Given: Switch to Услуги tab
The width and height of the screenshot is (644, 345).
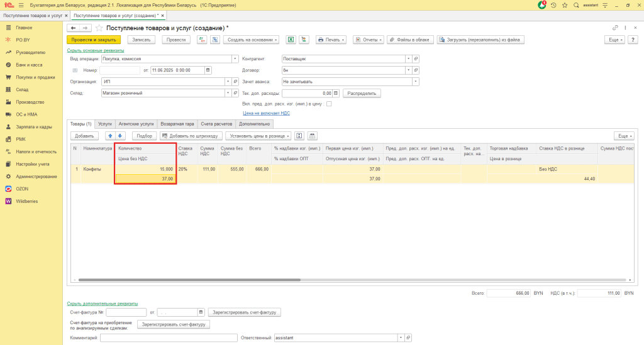Looking at the screenshot, I should [x=105, y=124].
